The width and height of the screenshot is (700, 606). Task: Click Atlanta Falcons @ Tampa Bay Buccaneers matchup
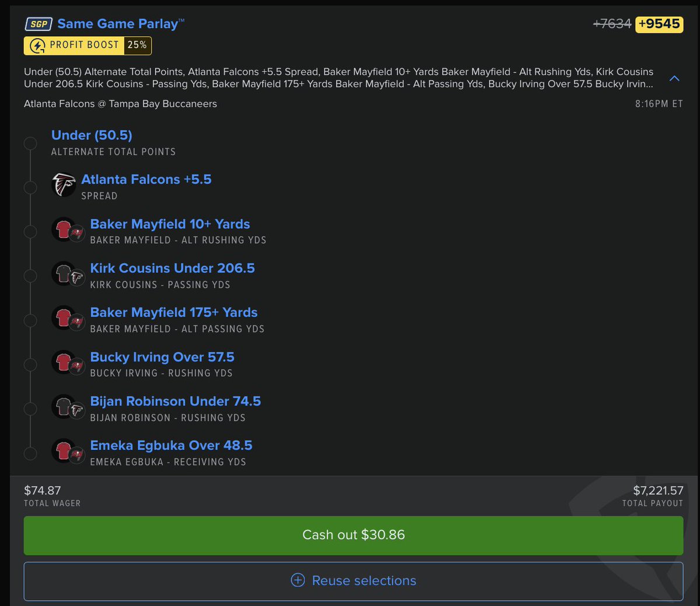tap(120, 104)
